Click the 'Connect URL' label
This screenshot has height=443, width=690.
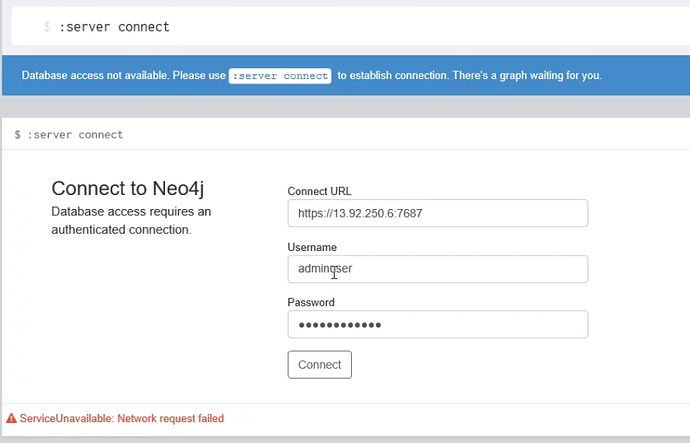coord(319,191)
